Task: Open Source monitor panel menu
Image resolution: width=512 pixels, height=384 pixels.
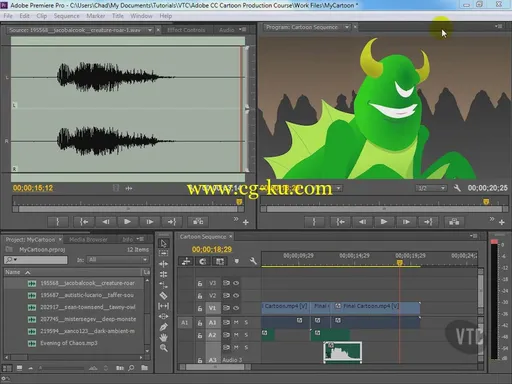Action: tap(243, 30)
